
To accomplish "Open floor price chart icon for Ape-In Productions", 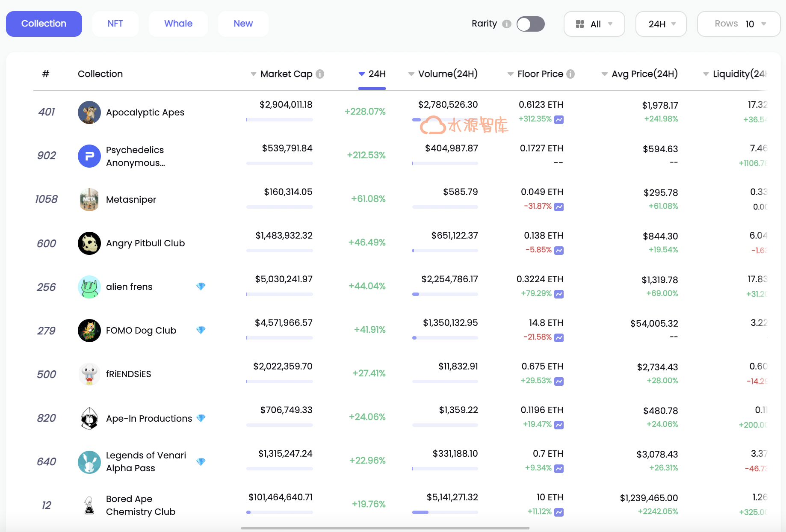I will point(559,425).
